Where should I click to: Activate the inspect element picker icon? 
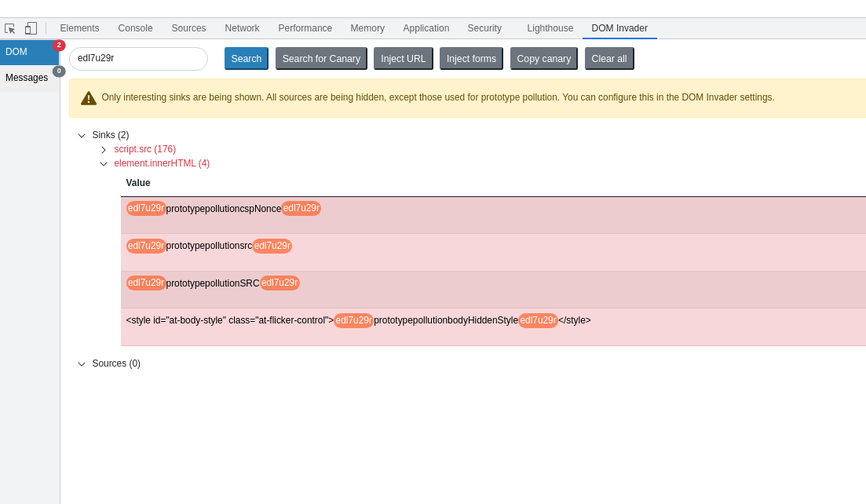tap(10, 29)
